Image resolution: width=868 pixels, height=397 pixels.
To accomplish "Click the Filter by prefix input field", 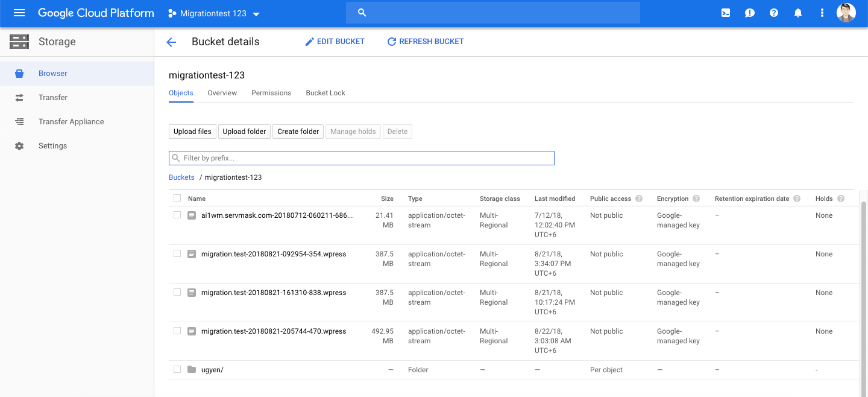I will click(368, 158).
